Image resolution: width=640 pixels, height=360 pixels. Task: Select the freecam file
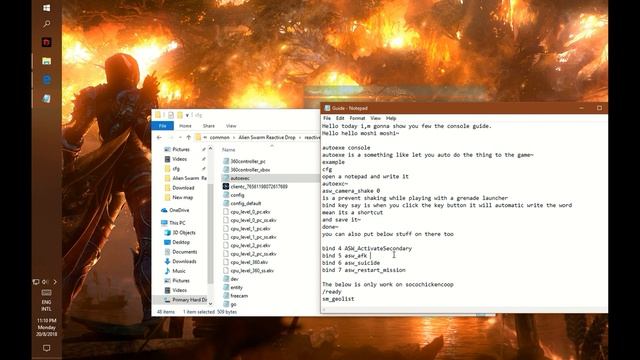239,296
